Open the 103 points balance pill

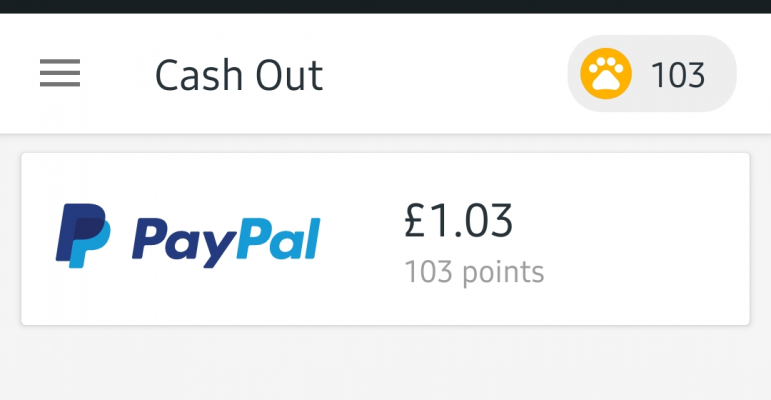point(652,74)
